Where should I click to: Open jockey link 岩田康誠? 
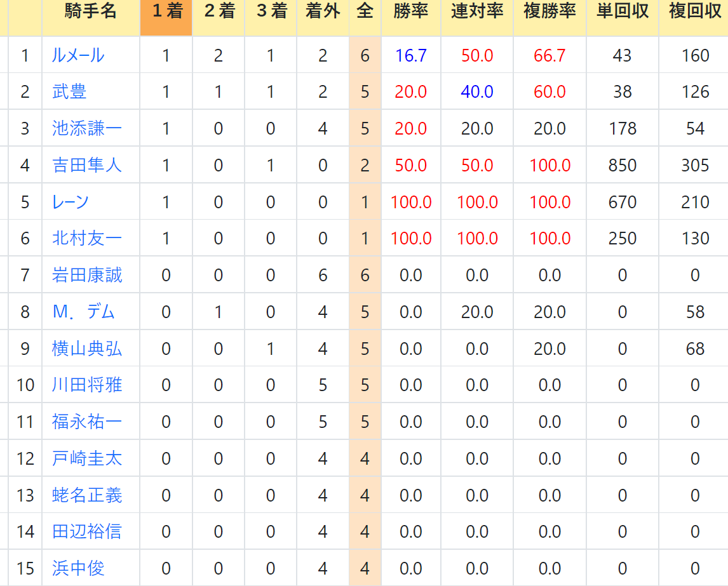tap(87, 275)
